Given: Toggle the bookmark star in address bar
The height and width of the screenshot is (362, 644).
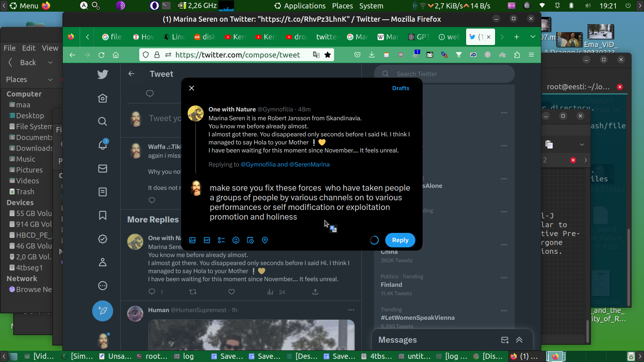Looking at the screenshot, I should (x=328, y=55).
